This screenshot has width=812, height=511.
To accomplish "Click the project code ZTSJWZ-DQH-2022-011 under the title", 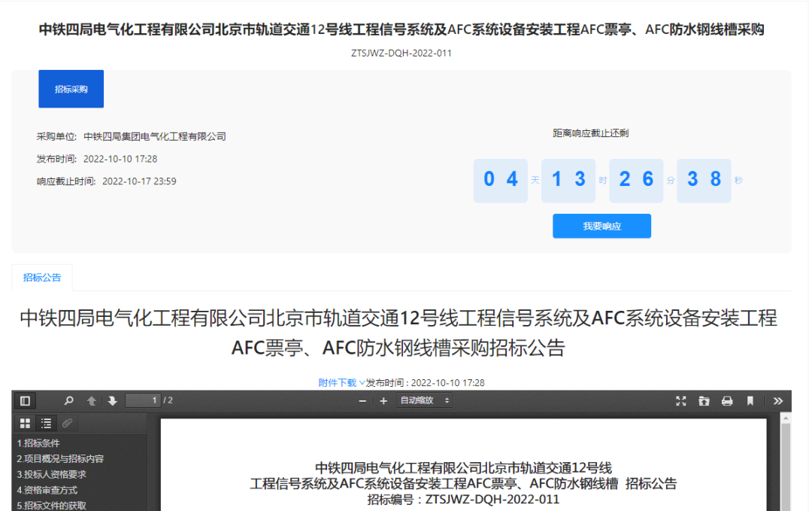I will 401,53.
